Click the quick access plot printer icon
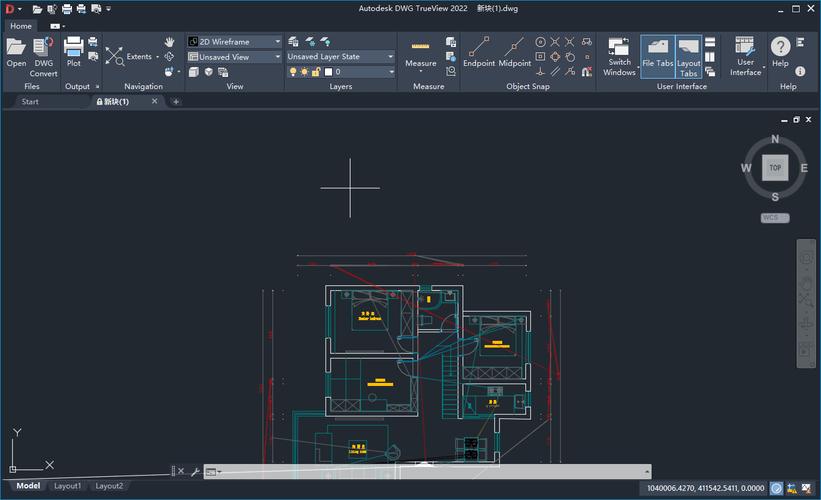 66,9
